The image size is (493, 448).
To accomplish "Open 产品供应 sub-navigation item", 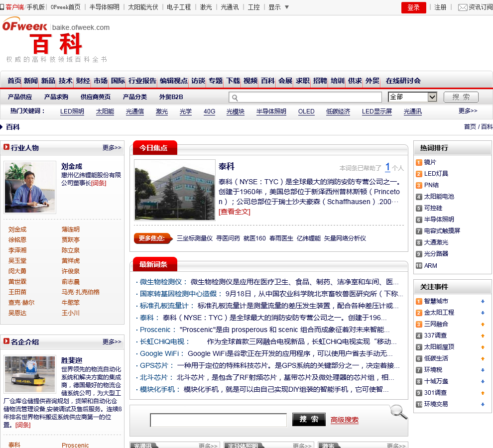I will tap(20, 97).
